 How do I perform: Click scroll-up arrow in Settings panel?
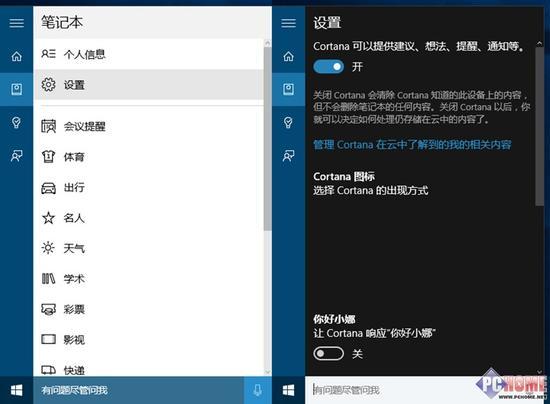[539, 43]
